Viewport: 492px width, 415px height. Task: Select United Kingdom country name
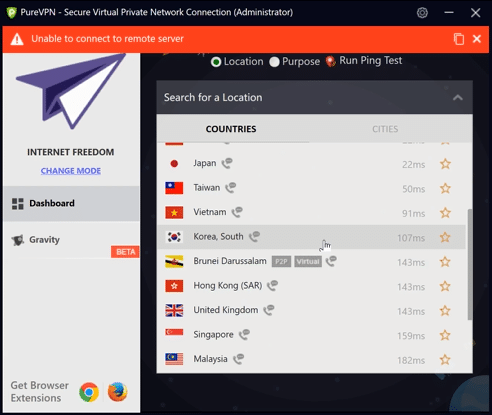click(x=226, y=310)
